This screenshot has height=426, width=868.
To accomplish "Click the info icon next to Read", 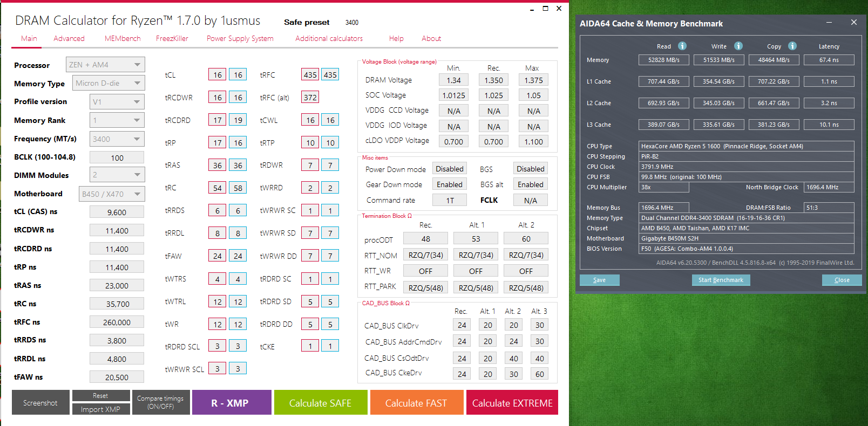I will click(x=682, y=46).
